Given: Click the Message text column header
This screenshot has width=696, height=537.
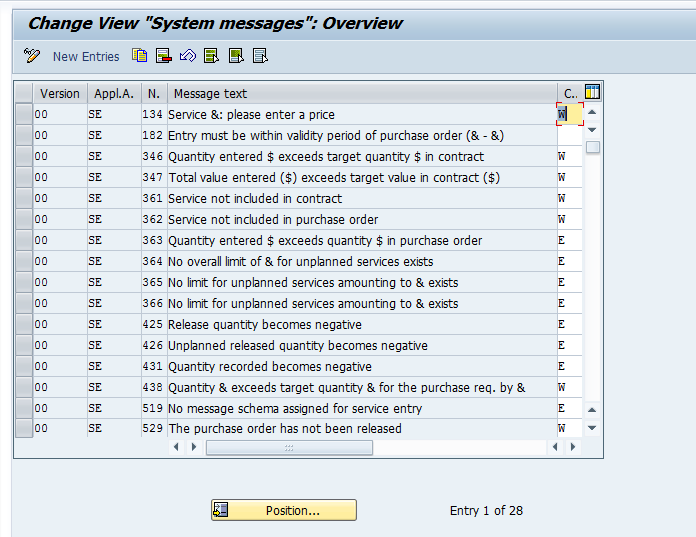Looking at the screenshot, I should coord(362,94).
